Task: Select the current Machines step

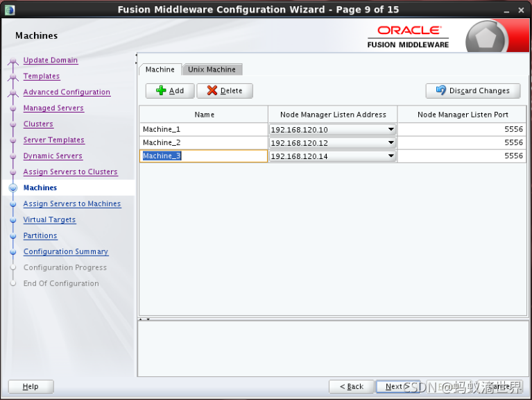Action: click(x=40, y=187)
